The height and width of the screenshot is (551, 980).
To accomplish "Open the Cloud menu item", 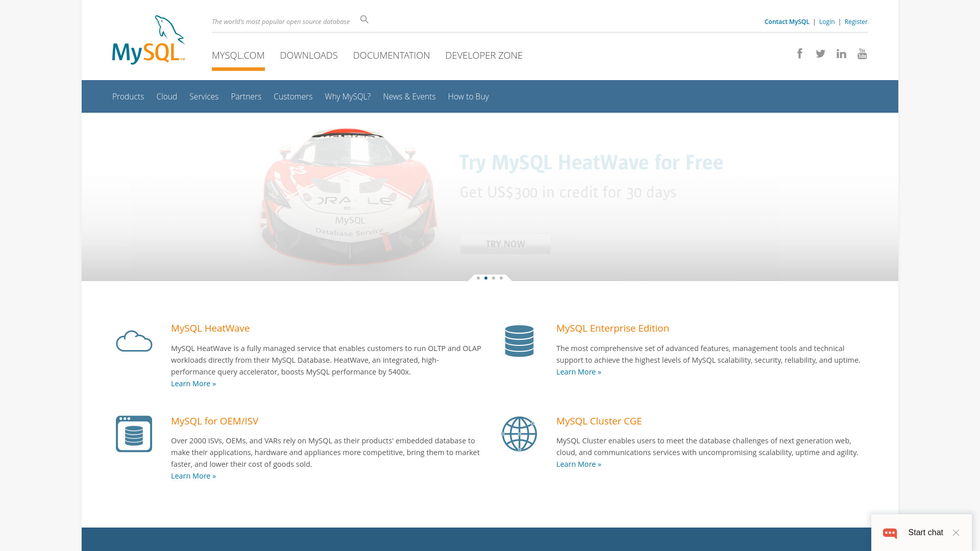I will pyautogui.click(x=167, y=96).
